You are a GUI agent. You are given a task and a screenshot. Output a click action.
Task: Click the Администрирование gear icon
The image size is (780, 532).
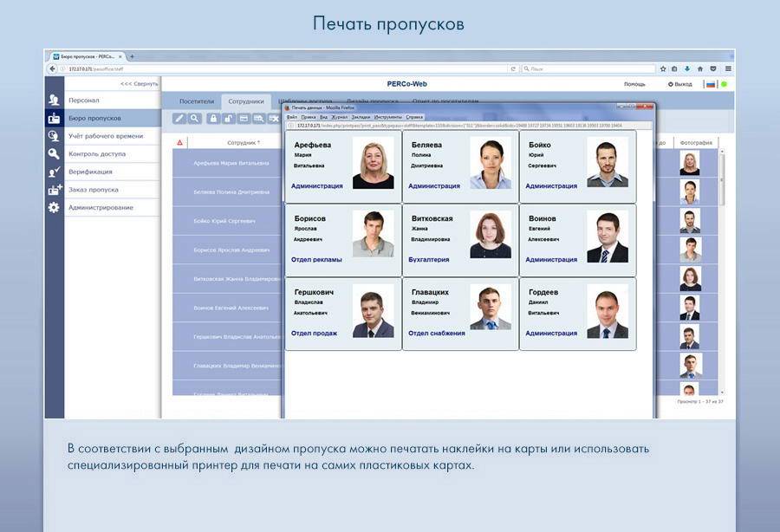click(x=54, y=208)
